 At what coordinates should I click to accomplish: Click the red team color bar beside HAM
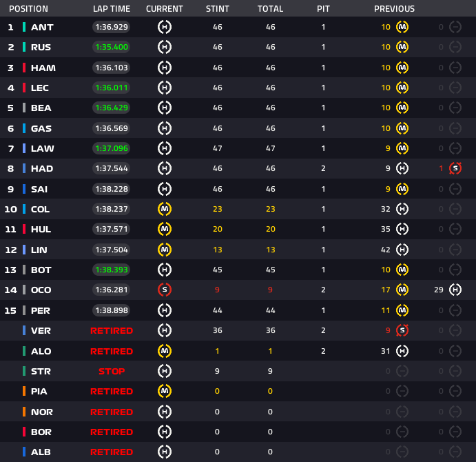(24, 68)
